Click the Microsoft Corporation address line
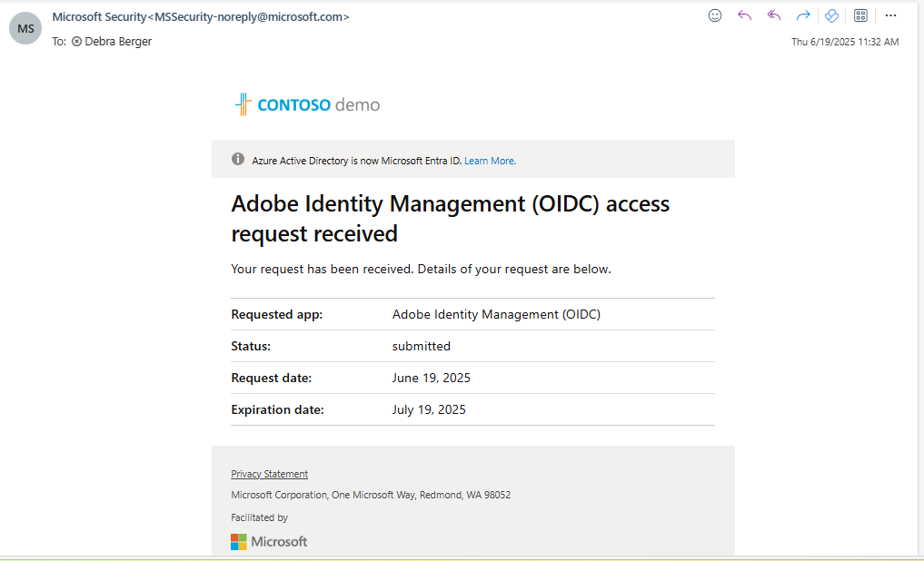Image resolution: width=924 pixels, height=561 pixels. coord(371,495)
